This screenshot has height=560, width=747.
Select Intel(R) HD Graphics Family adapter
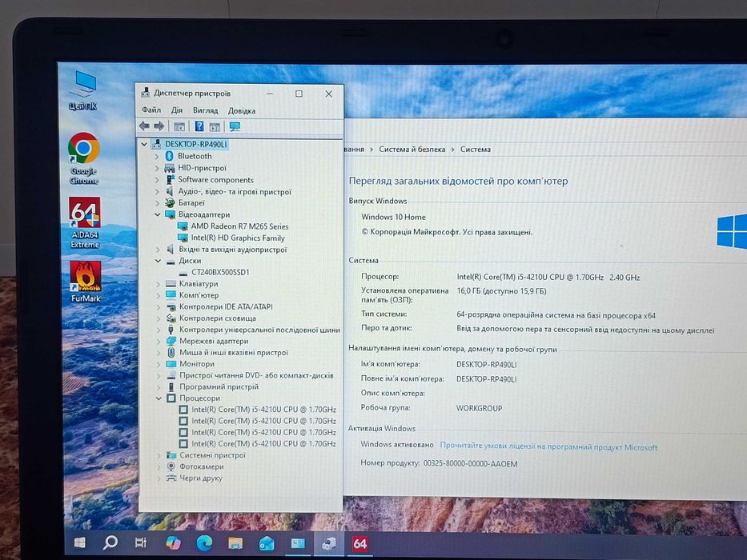click(x=238, y=238)
